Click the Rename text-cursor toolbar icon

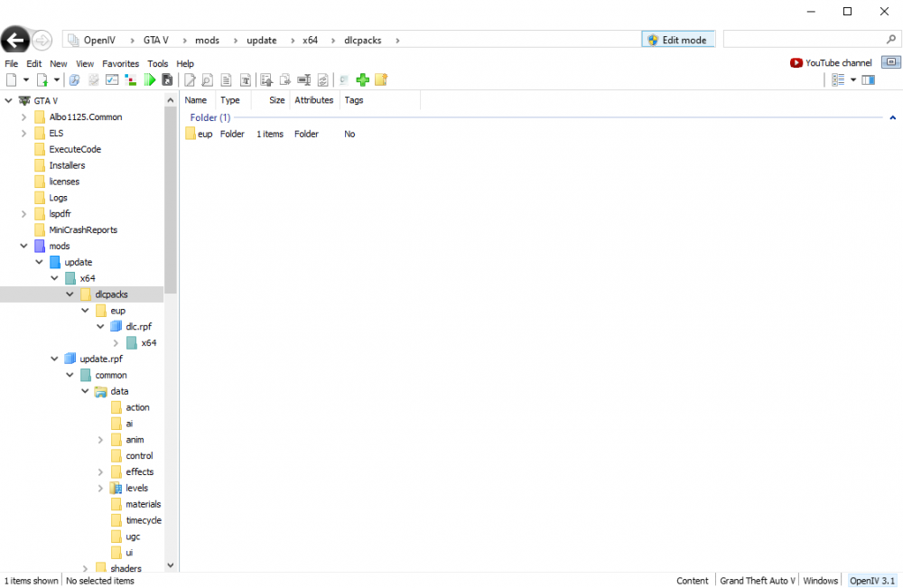click(x=304, y=80)
